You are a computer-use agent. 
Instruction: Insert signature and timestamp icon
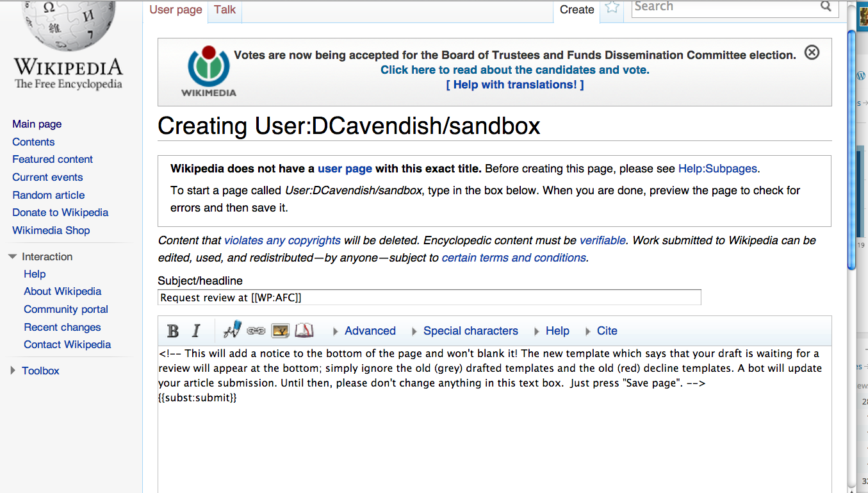[232, 330]
